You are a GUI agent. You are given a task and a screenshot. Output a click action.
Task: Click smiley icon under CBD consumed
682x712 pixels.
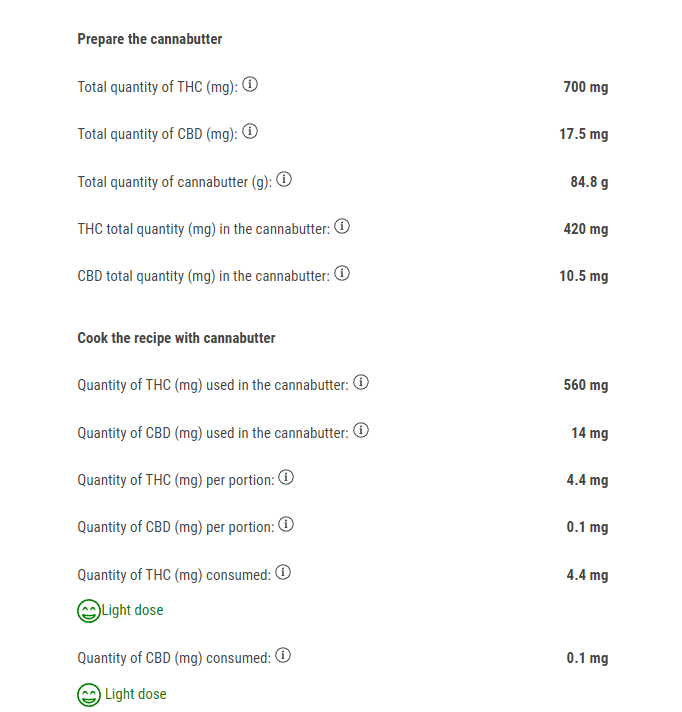[89, 695]
